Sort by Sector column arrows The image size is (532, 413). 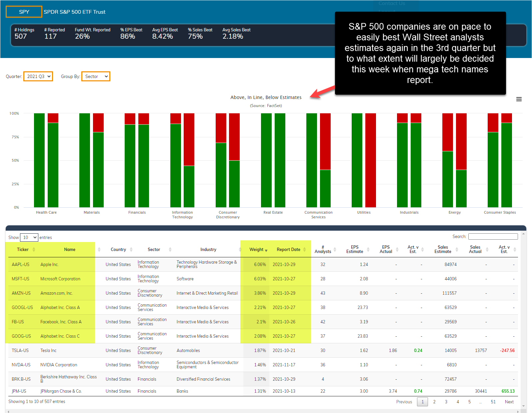(170, 250)
